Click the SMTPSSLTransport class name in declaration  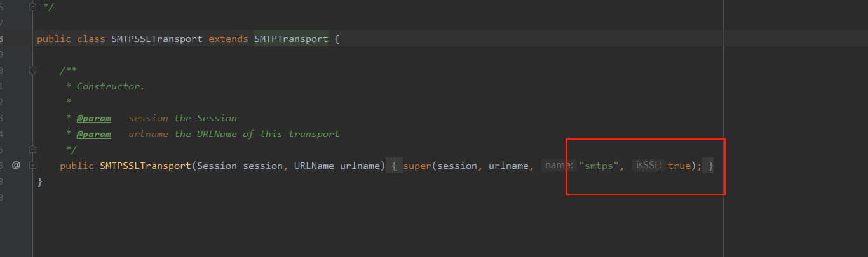click(156, 39)
